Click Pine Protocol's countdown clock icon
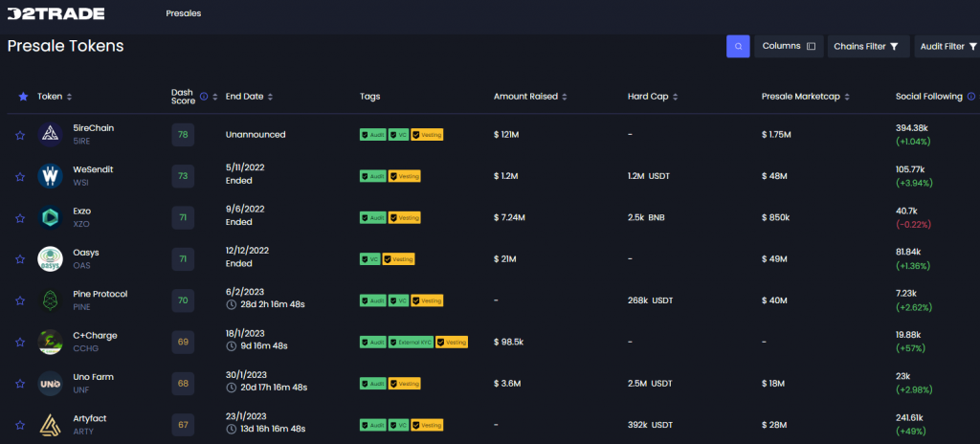 pos(231,304)
